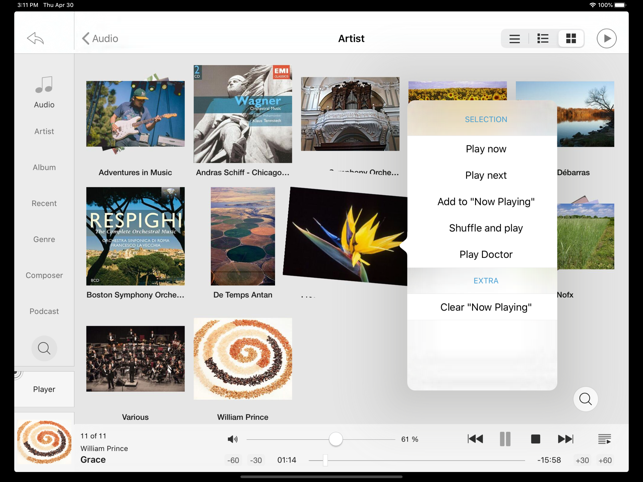Check the Wi-Fi icon in status bar

tap(593, 5)
